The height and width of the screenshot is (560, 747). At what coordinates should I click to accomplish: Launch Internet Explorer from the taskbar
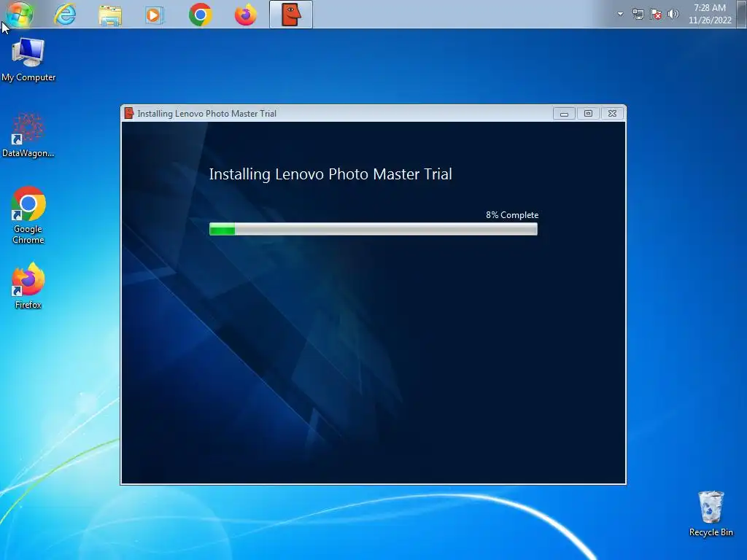pos(65,15)
